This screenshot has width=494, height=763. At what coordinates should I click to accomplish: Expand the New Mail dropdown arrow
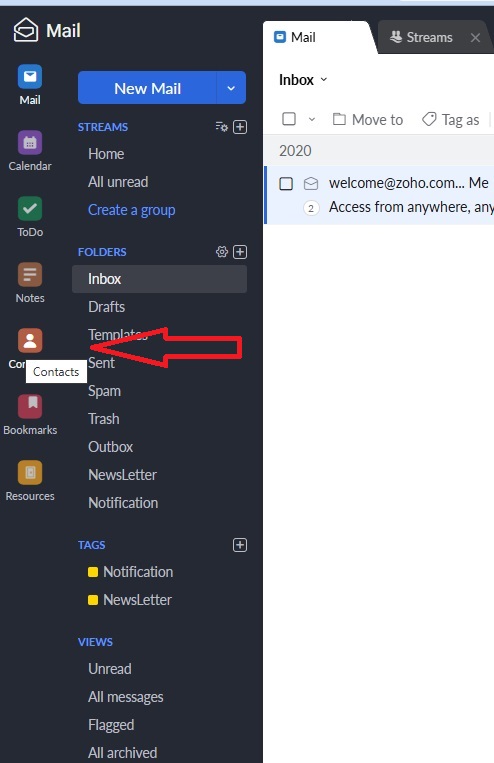tap(231, 88)
